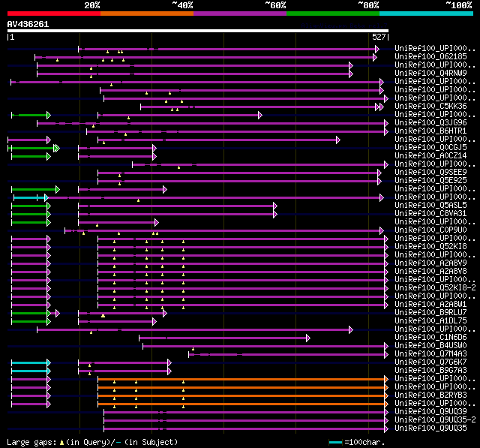Viewport: 480px width, 448px height.
Task: Click the white query sequence bar
Action: pyautogui.click(x=198, y=31)
